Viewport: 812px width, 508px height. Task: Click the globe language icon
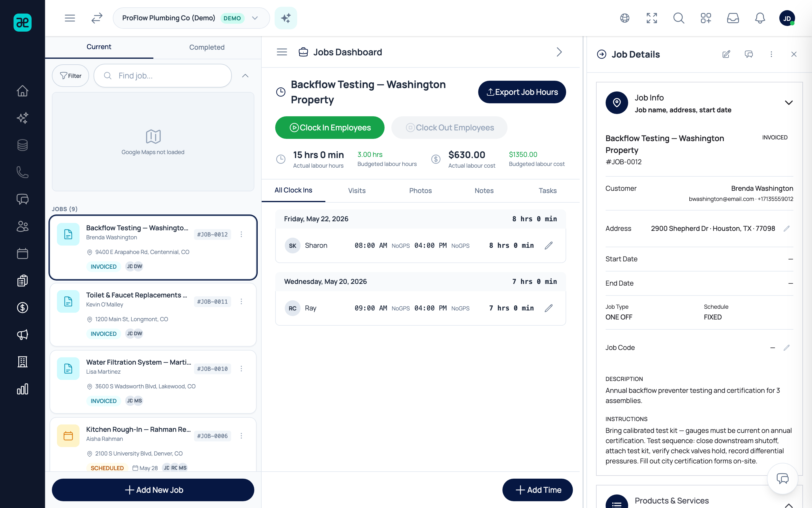(625, 18)
